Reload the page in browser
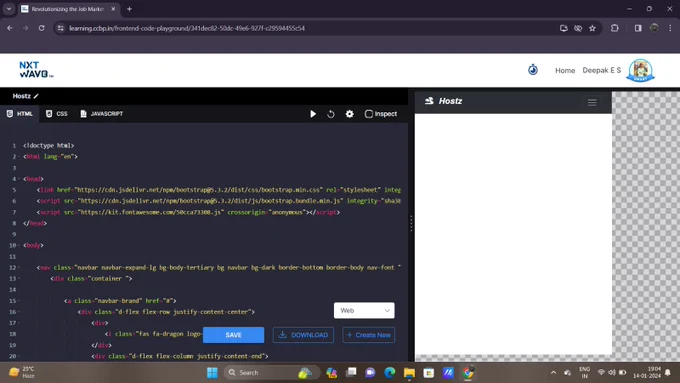This screenshot has width=680, height=383. point(41,28)
